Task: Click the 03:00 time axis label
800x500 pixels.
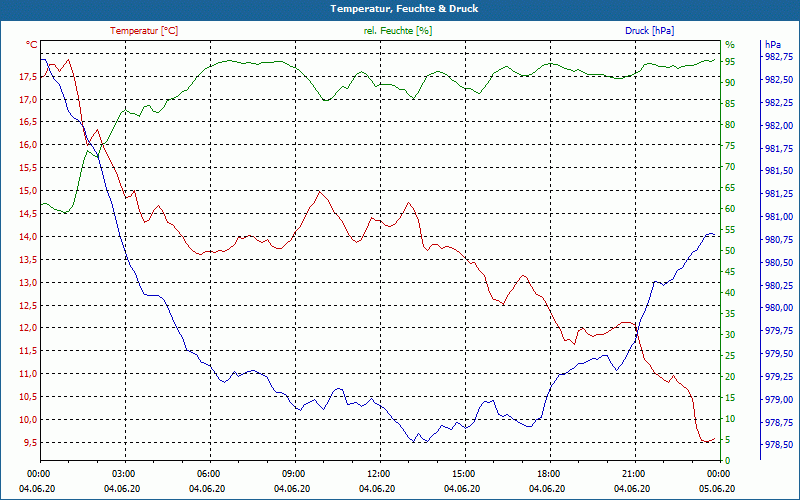Action: [x=125, y=473]
